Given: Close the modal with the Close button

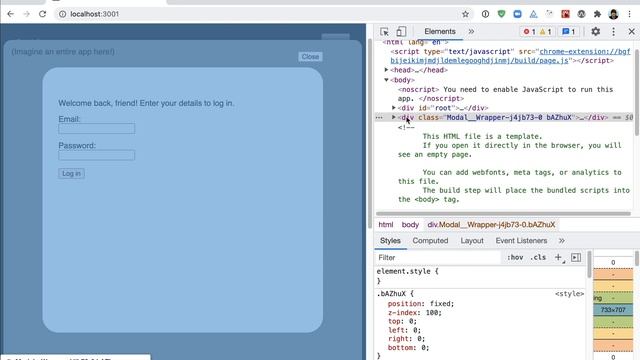Looking at the screenshot, I should [x=310, y=57].
